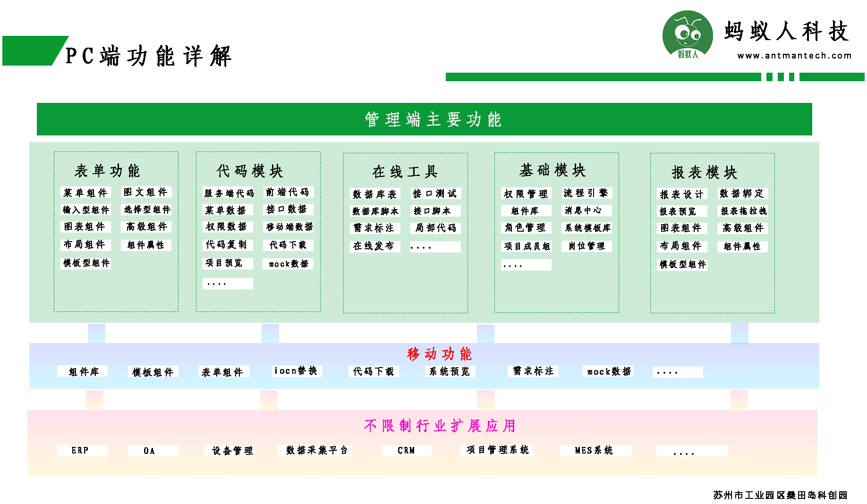
Task: Choose 系统模板库 item
Action: [x=587, y=228]
